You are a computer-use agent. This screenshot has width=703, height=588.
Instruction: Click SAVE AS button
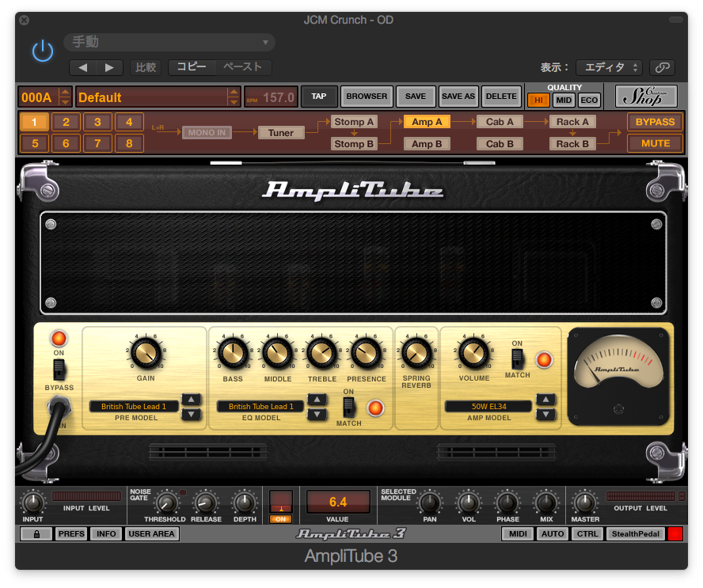click(458, 97)
